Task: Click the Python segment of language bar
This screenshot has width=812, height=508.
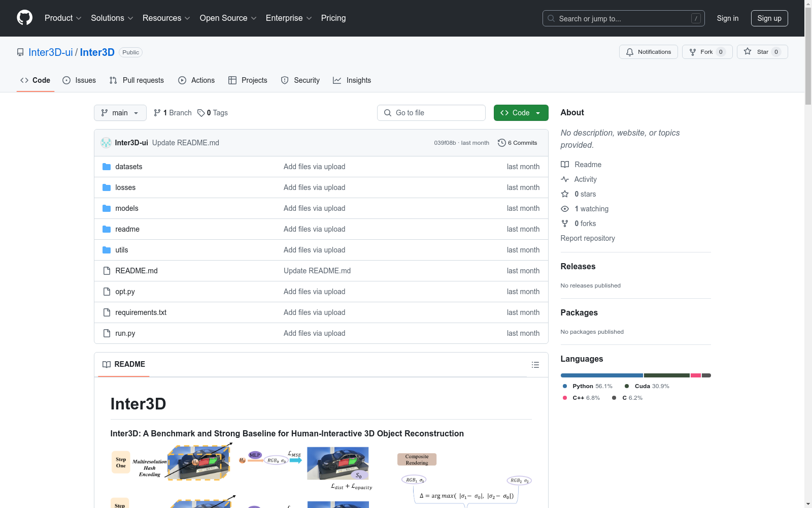Action: coord(602,375)
